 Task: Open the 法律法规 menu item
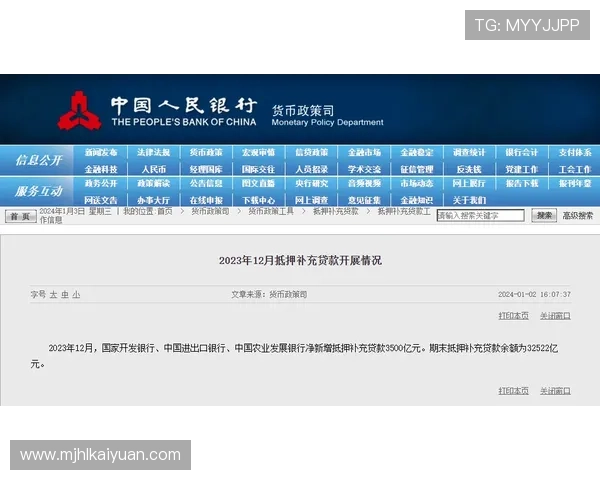(x=153, y=152)
